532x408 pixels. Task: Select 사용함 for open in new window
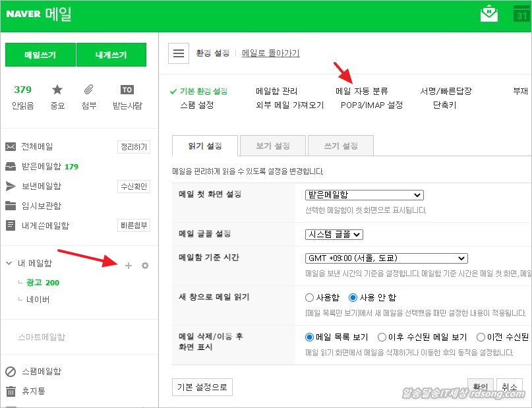click(309, 297)
